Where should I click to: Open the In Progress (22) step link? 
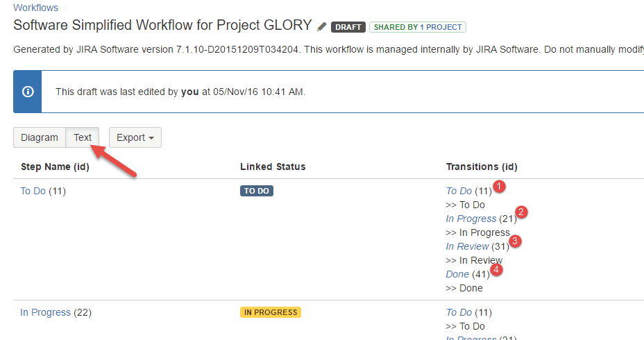click(46, 312)
